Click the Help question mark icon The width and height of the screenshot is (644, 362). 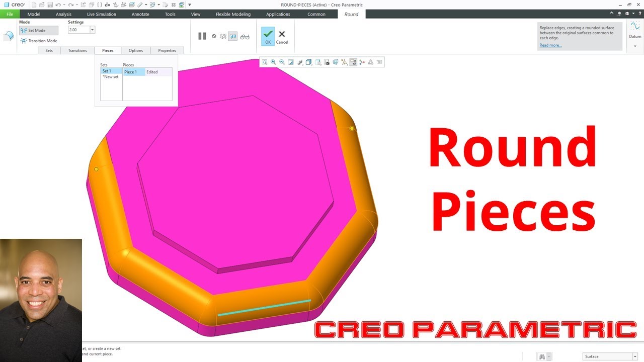pos(640,13)
